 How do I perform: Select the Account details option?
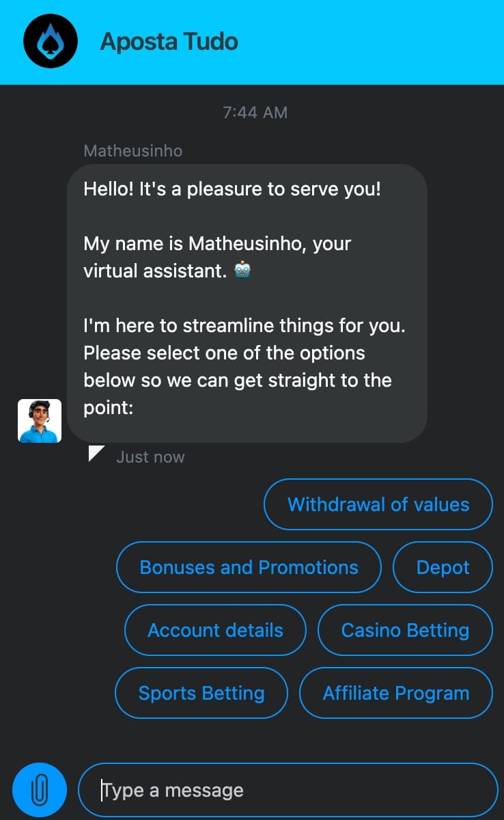(x=215, y=630)
